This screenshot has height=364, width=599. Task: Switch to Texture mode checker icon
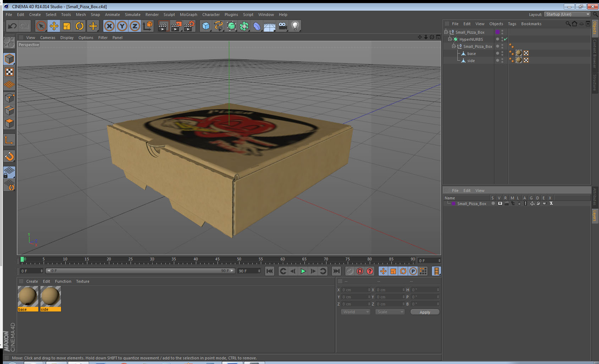pos(9,72)
